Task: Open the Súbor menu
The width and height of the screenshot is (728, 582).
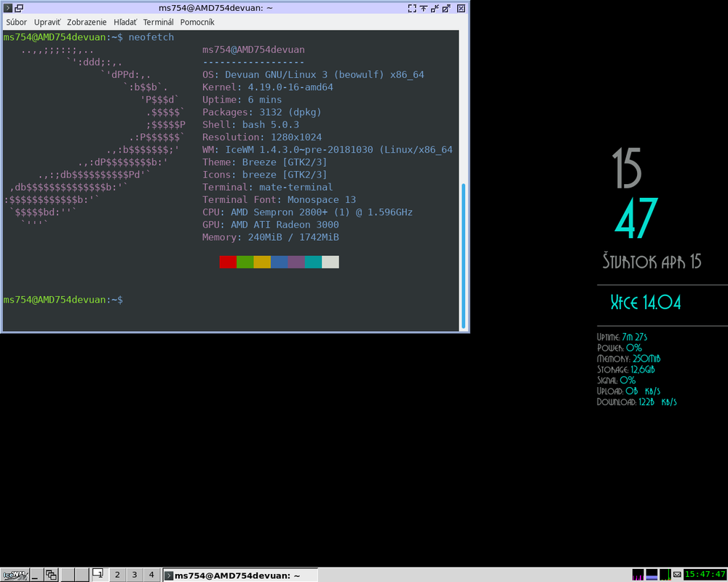Action: point(16,22)
